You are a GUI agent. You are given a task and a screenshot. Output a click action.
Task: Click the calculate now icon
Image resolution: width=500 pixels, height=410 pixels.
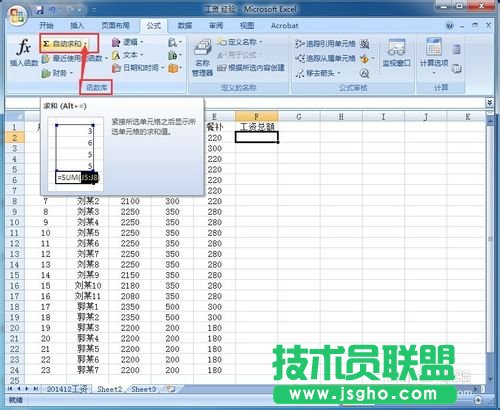pos(456,49)
